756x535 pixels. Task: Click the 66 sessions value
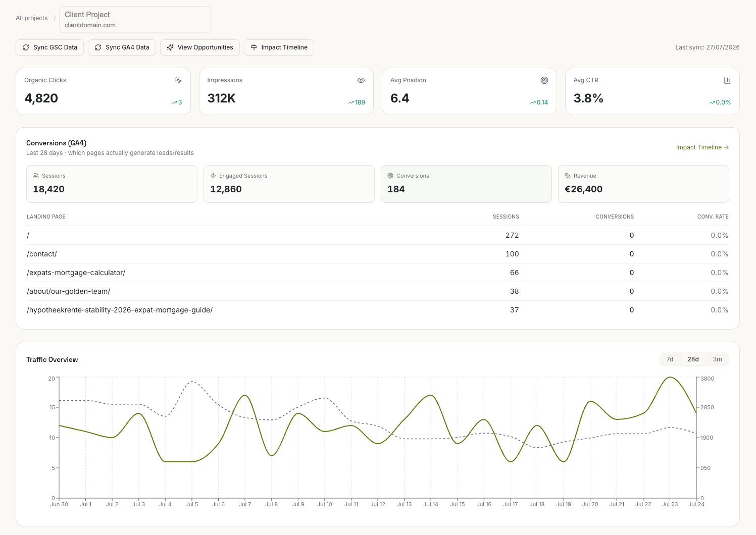(514, 273)
